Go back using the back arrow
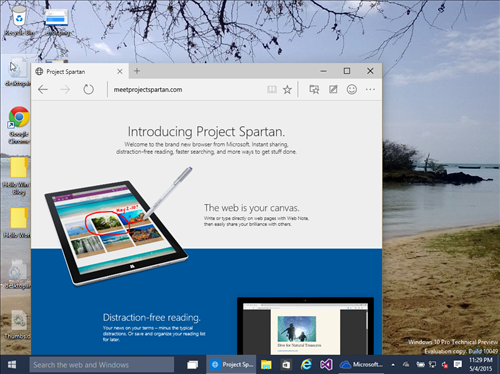The width and height of the screenshot is (500, 374). 43,89
